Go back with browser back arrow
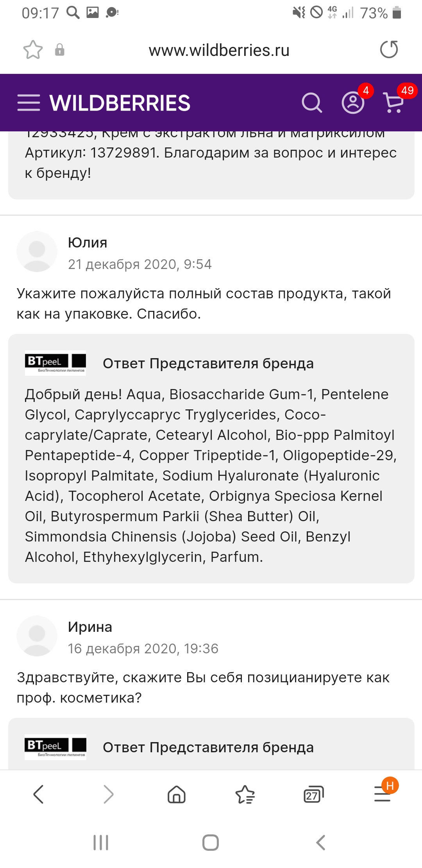 38,794
